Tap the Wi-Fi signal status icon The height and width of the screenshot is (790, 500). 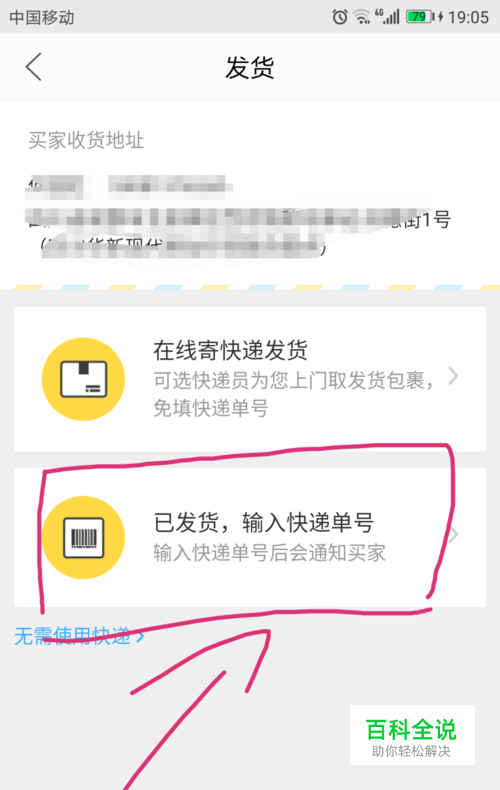pos(362,17)
